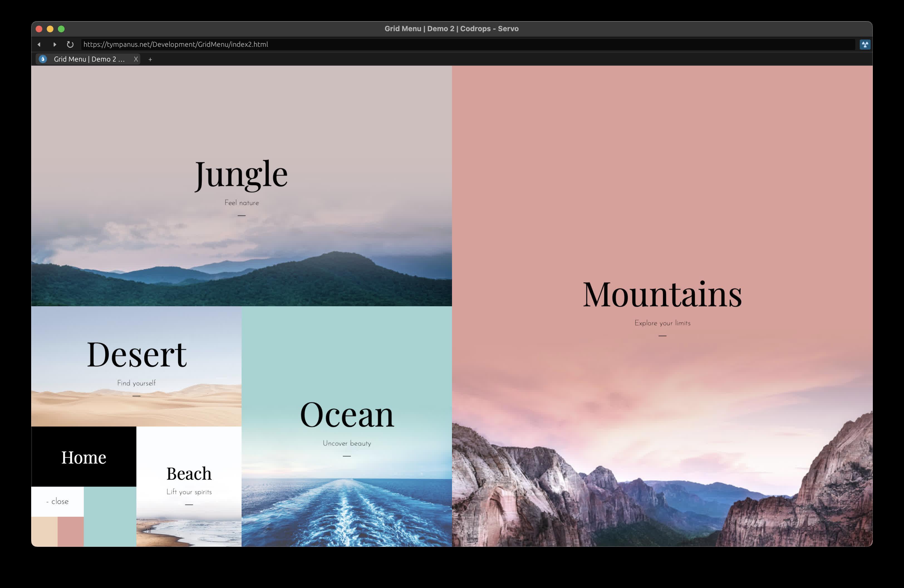Click the close menu link
This screenshot has height=588, width=904.
(x=57, y=501)
